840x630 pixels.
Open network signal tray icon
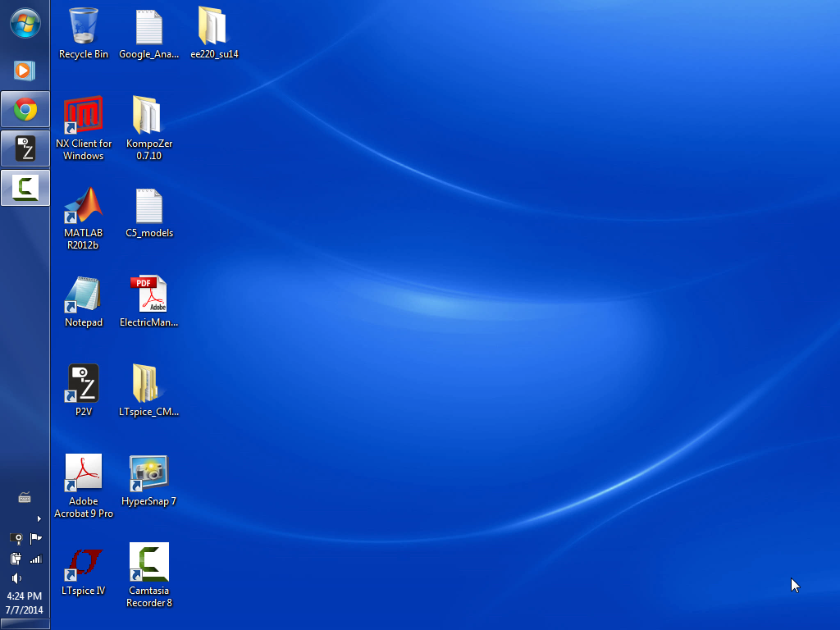[x=36, y=559]
